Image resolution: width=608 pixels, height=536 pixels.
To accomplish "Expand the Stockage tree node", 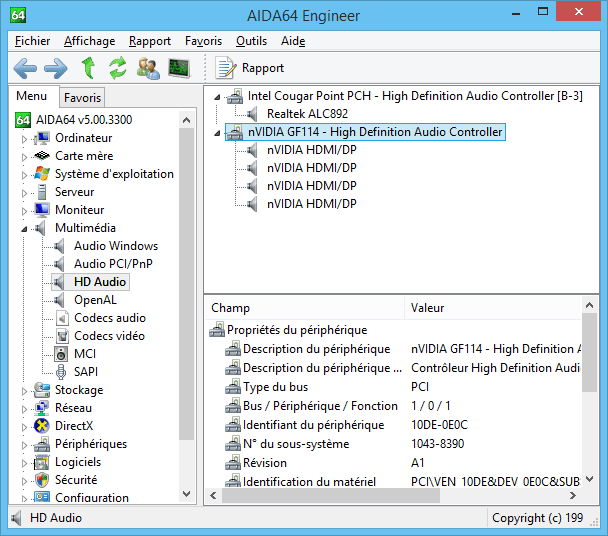I will (x=24, y=390).
